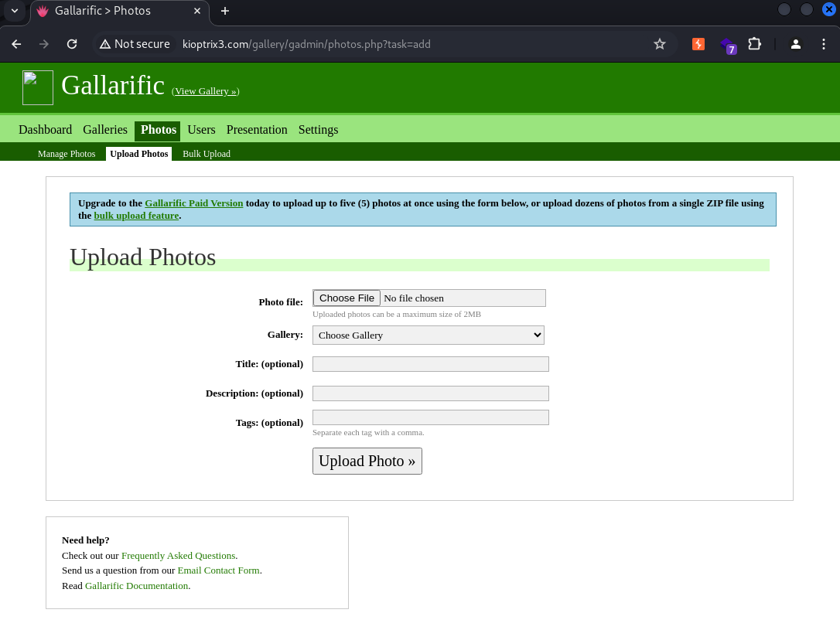Click the Gallarific logo image

[37, 88]
